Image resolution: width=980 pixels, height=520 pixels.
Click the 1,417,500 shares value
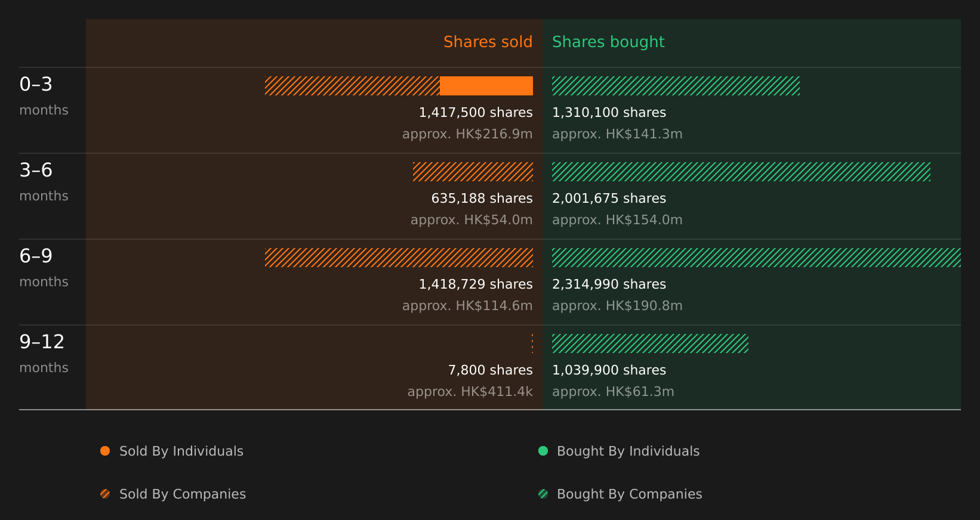tap(476, 113)
